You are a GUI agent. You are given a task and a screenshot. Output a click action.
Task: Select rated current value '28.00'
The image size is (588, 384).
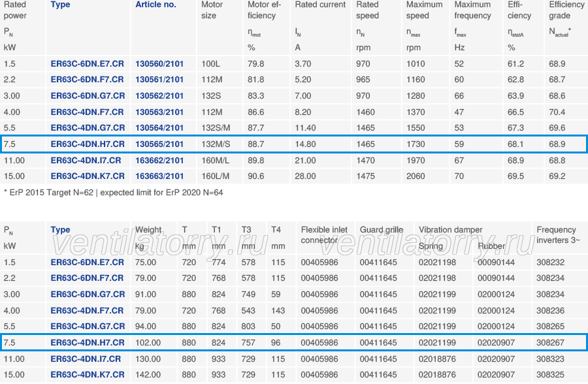click(305, 176)
